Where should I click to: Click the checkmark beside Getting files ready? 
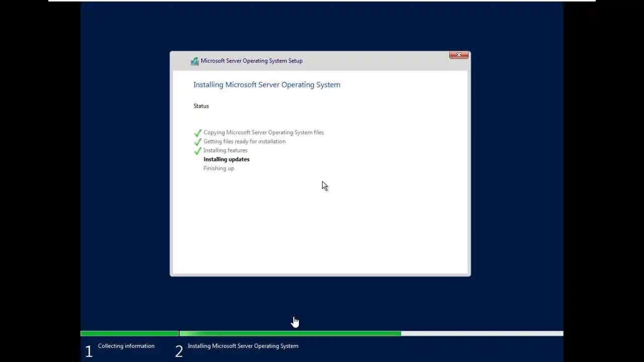pos(198,142)
